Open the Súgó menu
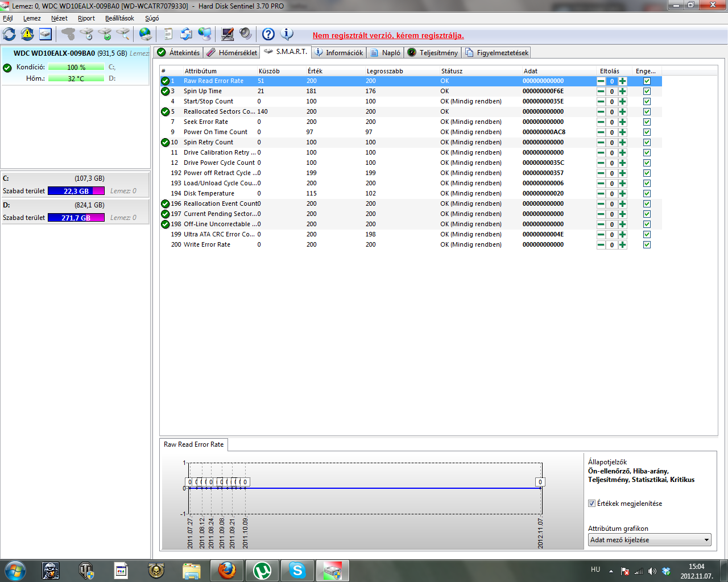This screenshot has height=582, width=728. [152, 18]
